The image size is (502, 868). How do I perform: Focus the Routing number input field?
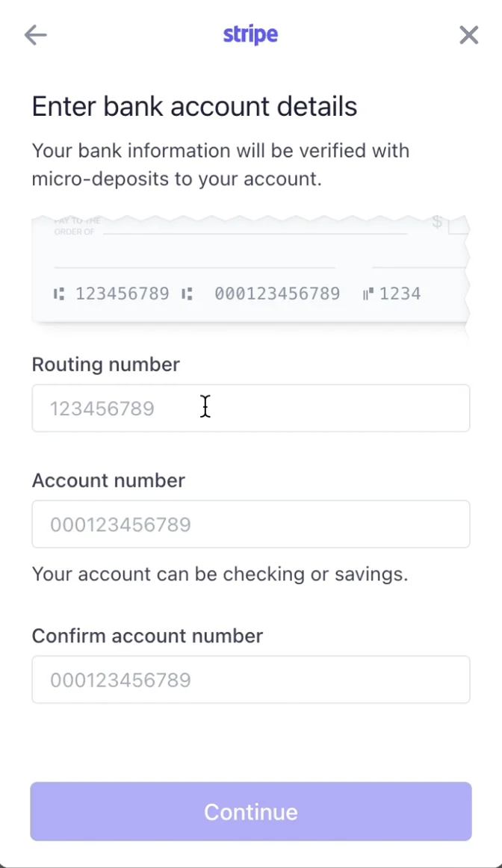click(250, 408)
